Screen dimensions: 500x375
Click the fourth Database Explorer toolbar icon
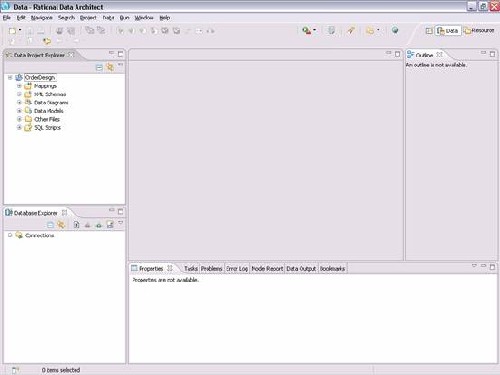[x=87, y=225]
